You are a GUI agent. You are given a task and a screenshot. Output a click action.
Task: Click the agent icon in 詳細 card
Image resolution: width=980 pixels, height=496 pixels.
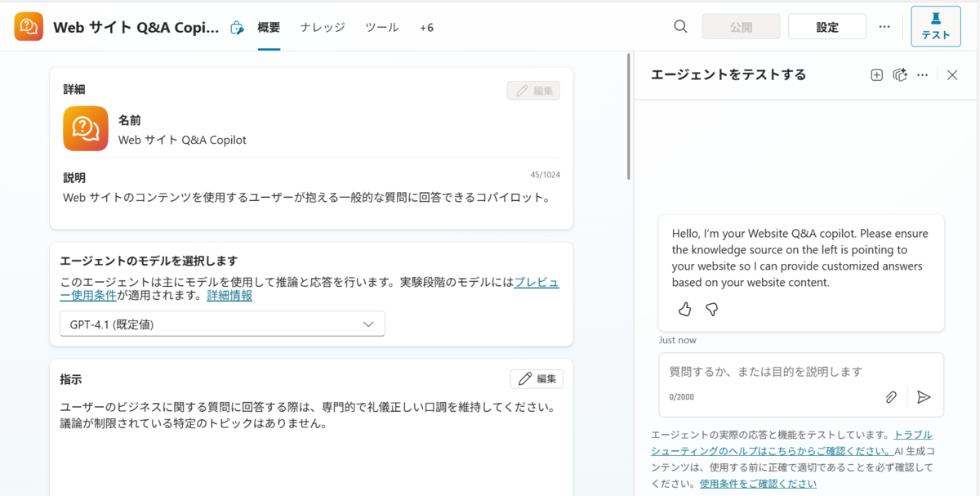86,128
